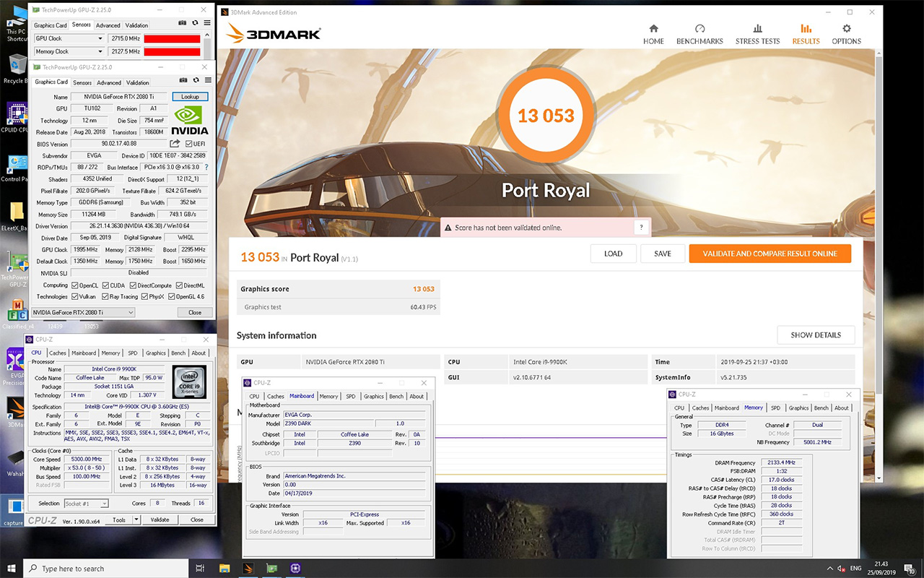
Task: Open CPUID CPU-Z desktop shortcut
Action: pyautogui.click(x=14, y=117)
